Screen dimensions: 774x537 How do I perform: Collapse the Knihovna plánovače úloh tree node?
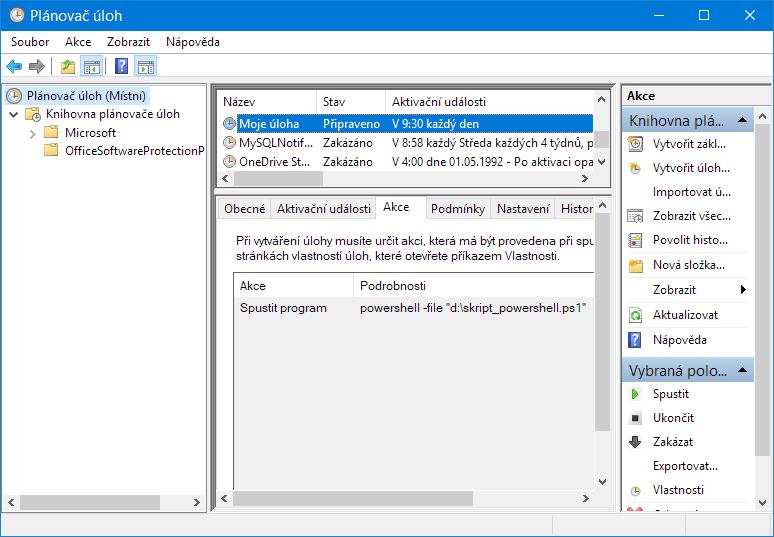point(14,115)
